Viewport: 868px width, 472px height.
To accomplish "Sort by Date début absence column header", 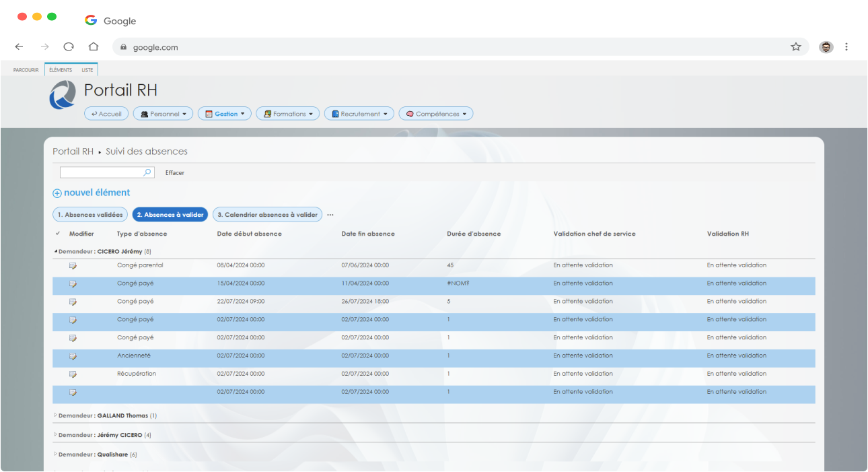I will [250, 234].
